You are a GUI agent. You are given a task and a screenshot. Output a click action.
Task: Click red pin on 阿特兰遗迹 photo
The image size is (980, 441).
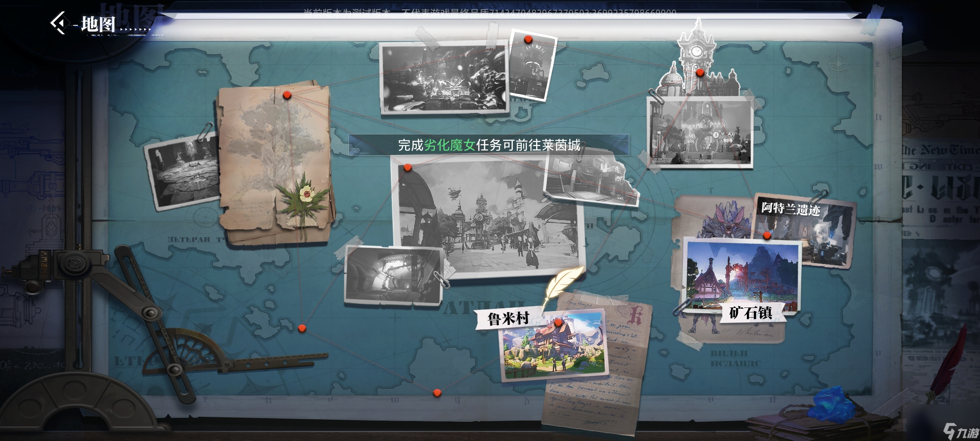[x=767, y=235]
